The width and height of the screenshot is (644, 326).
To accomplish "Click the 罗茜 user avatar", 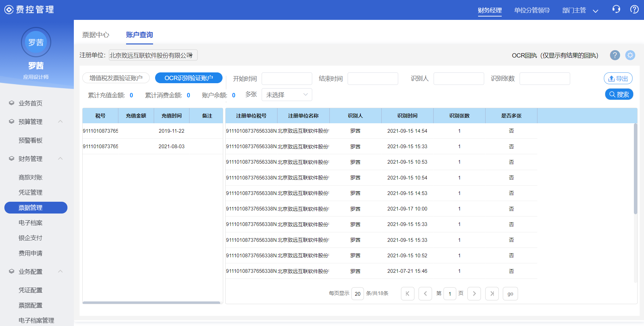I will [36, 42].
